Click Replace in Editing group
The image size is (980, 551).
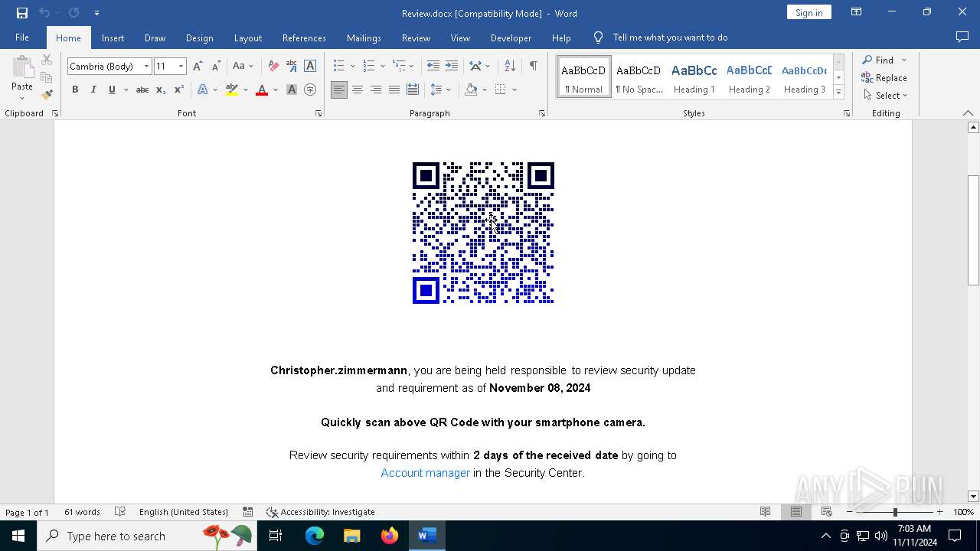tap(884, 78)
